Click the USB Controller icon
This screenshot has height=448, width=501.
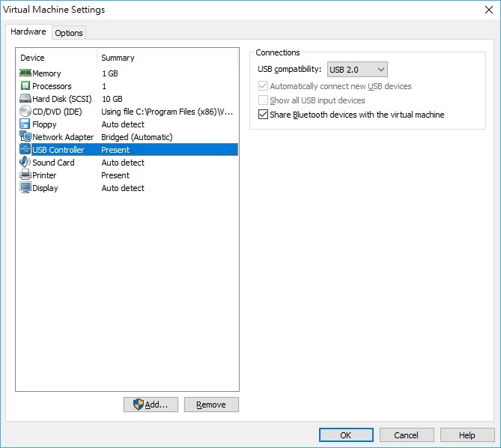tap(25, 149)
